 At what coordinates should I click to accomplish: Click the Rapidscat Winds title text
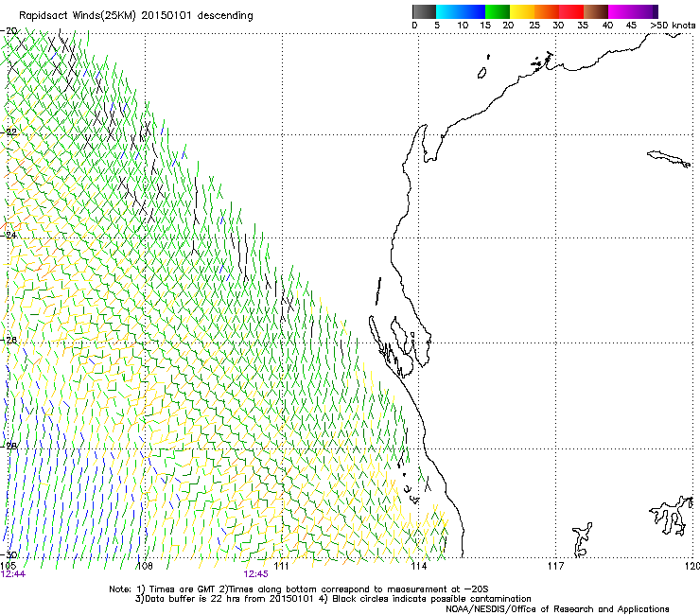[135, 16]
